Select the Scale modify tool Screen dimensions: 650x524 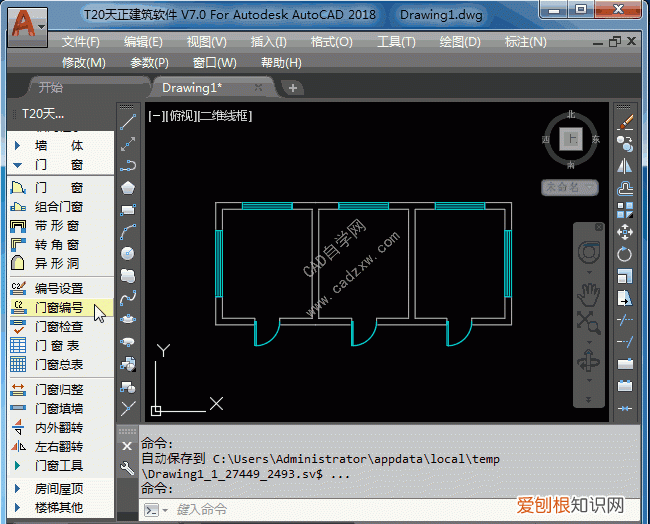point(625,276)
